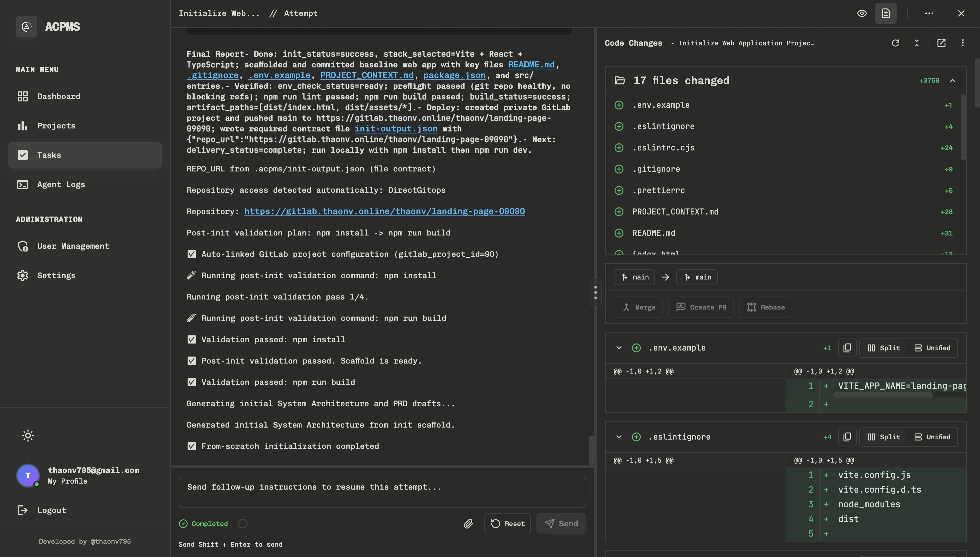This screenshot has height=557, width=980.
Task: Focus the follow-up instructions text box
Action: (382, 491)
